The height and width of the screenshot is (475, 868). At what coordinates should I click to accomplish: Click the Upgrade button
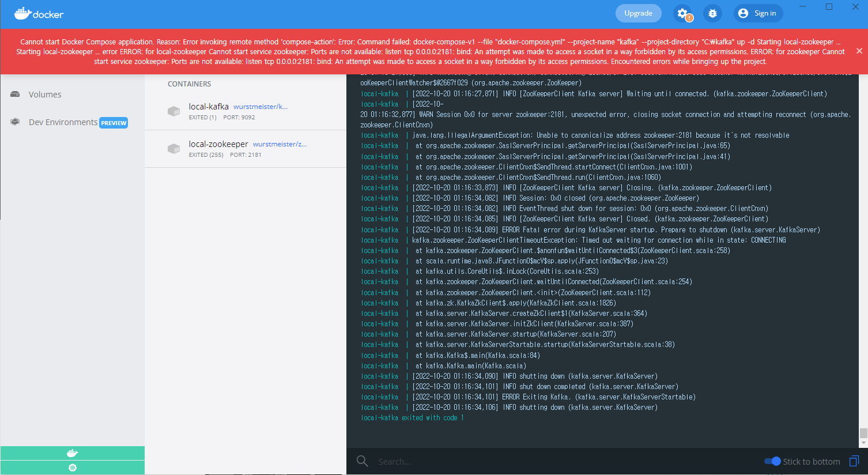(x=639, y=13)
